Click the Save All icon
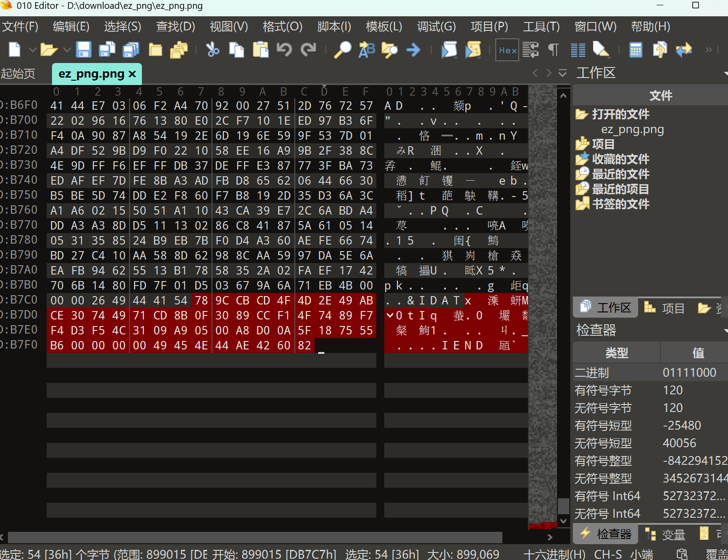728x560 pixels. pyautogui.click(x=130, y=49)
